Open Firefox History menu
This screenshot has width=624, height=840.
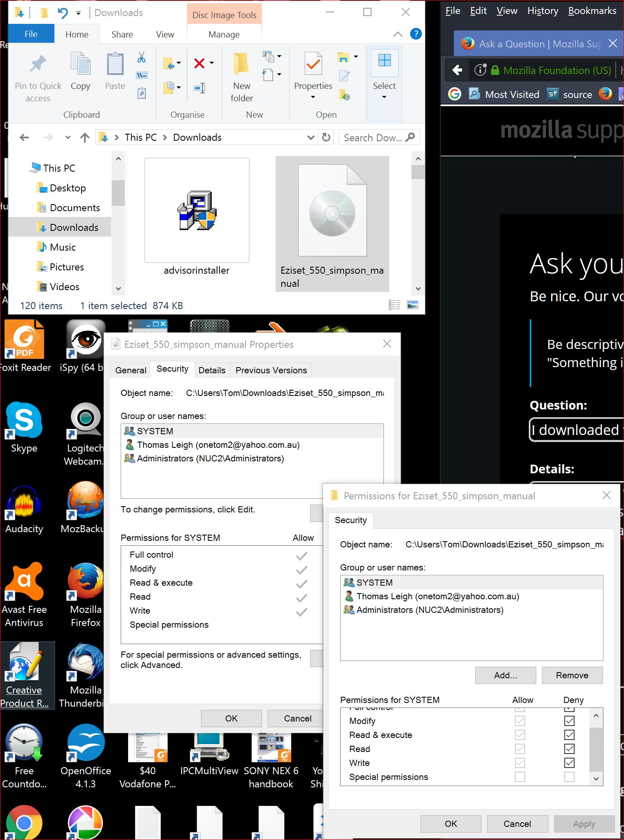tap(542, 11)
